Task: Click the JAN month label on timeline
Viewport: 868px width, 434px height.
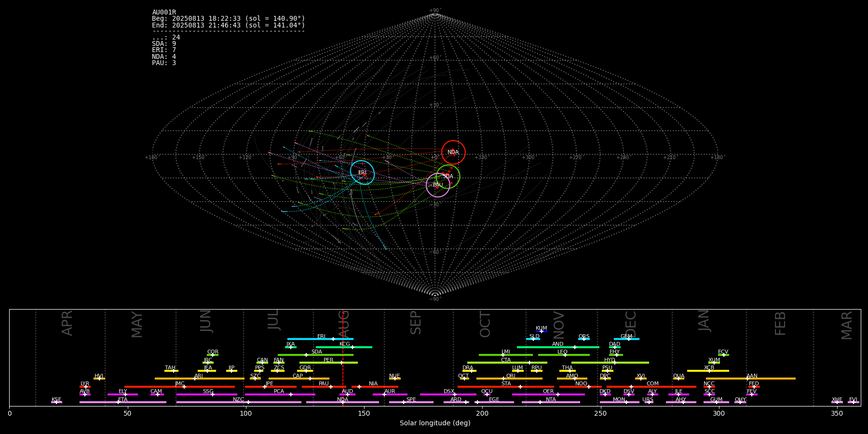Action: point(704,320)
